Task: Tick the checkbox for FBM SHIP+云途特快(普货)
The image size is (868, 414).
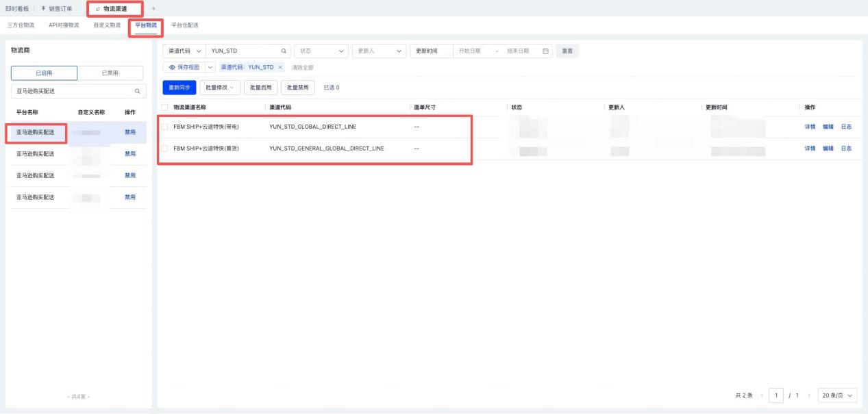Action: point(164,148)
